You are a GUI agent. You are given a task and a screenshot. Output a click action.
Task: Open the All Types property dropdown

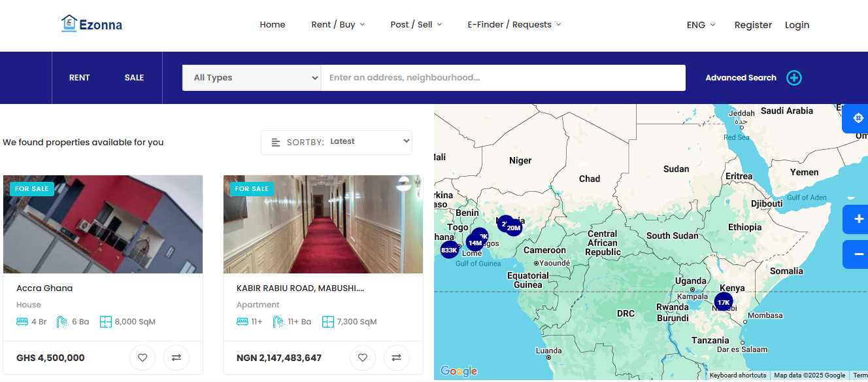(252, 78)
